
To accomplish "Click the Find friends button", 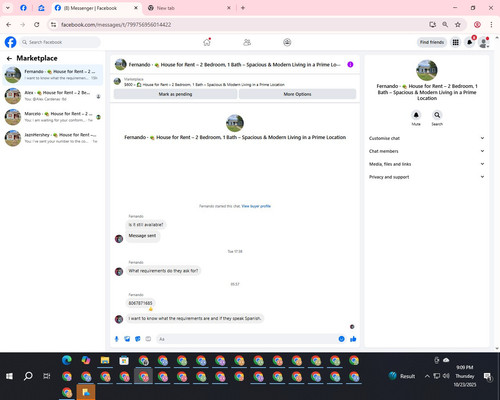I will [432, 42].
